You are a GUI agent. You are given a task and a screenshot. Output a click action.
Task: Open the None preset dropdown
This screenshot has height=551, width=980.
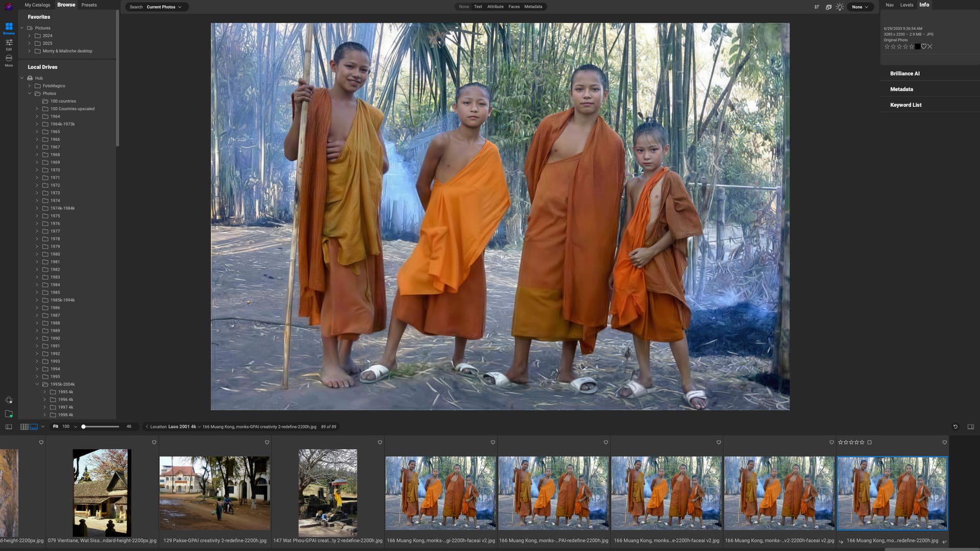pyautogui.click(x=860, y=7)
